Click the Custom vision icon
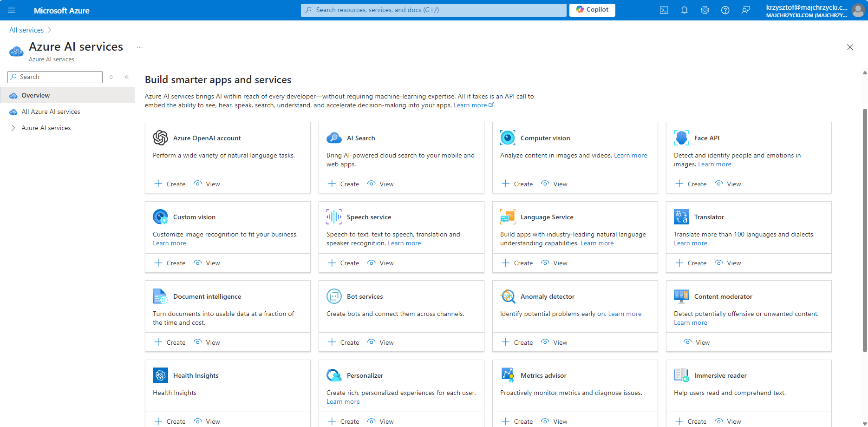The height and width of the screenshot is (427, 868). (160, 217)
